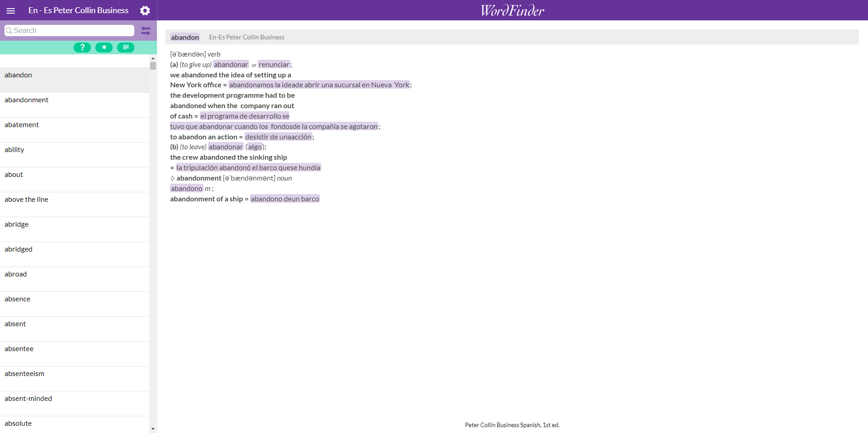Click the 'abandon' headword tab
The height and width of the screenshot is (433, 868).
(x=185, y=37)
